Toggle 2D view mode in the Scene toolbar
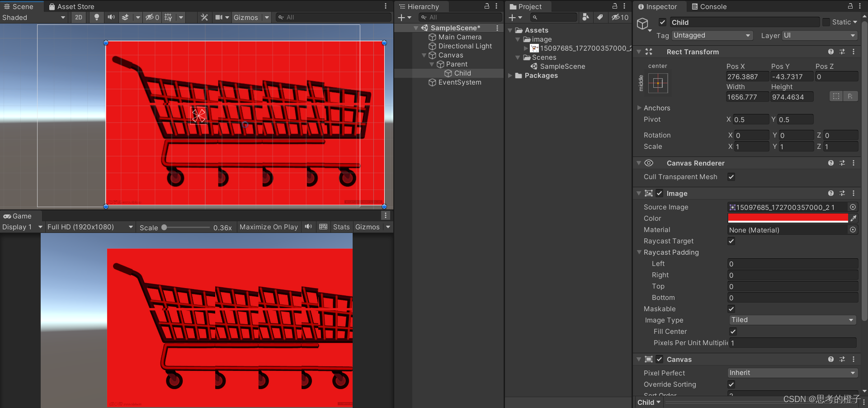868x408 pixels. tap(79, 17)
